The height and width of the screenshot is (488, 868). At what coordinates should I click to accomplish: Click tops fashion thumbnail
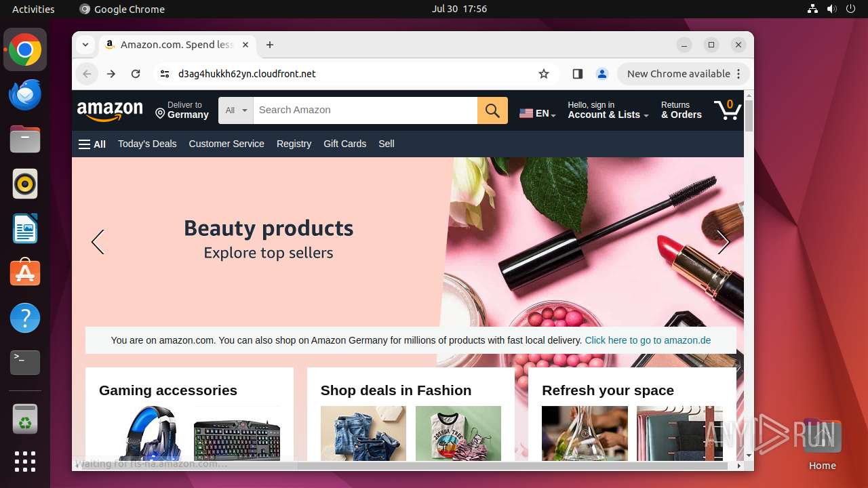pos(458,434)
